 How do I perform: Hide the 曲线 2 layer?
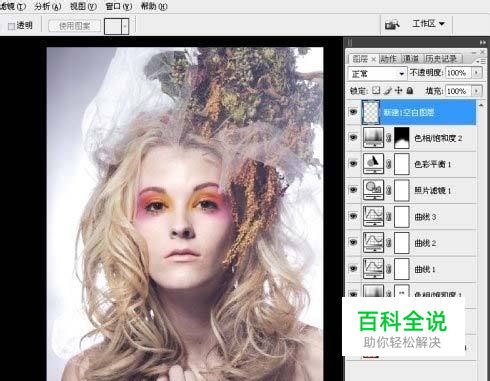point(353,242)
